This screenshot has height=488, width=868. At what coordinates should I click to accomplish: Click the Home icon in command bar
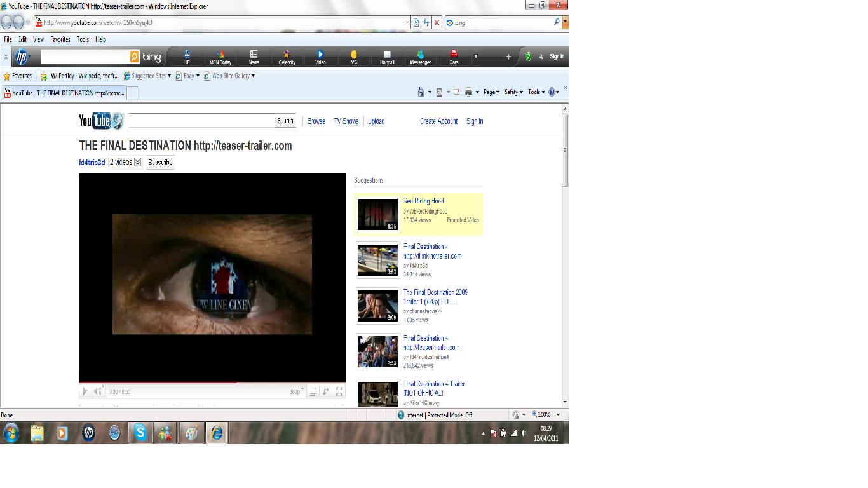coord(421,92)
